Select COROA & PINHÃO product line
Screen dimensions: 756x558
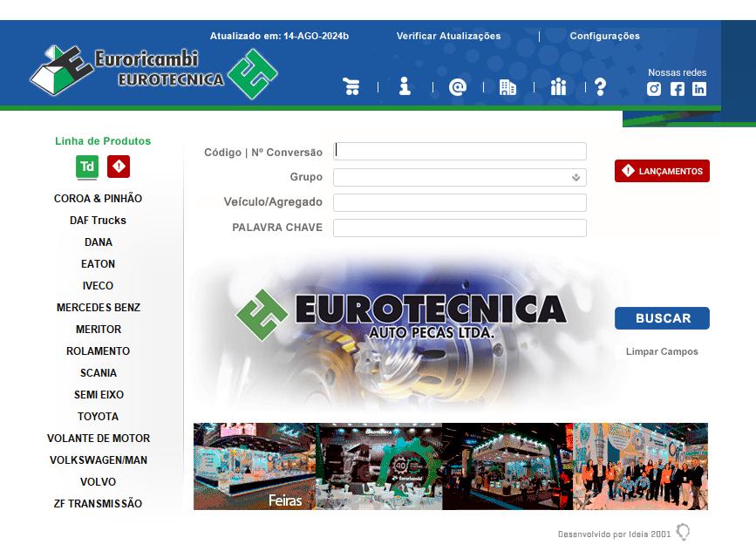click(98, 198)
